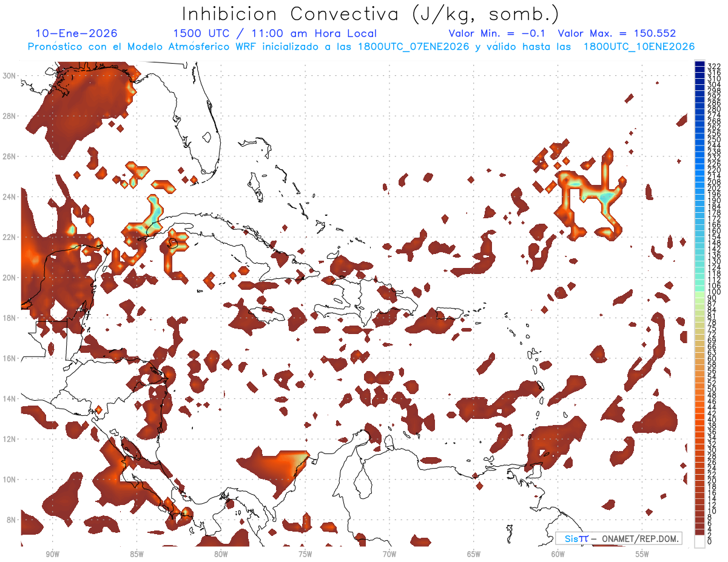Select the "Valor Max. = 150.552" text
This screenshot has width=728, height=562.
617,33
